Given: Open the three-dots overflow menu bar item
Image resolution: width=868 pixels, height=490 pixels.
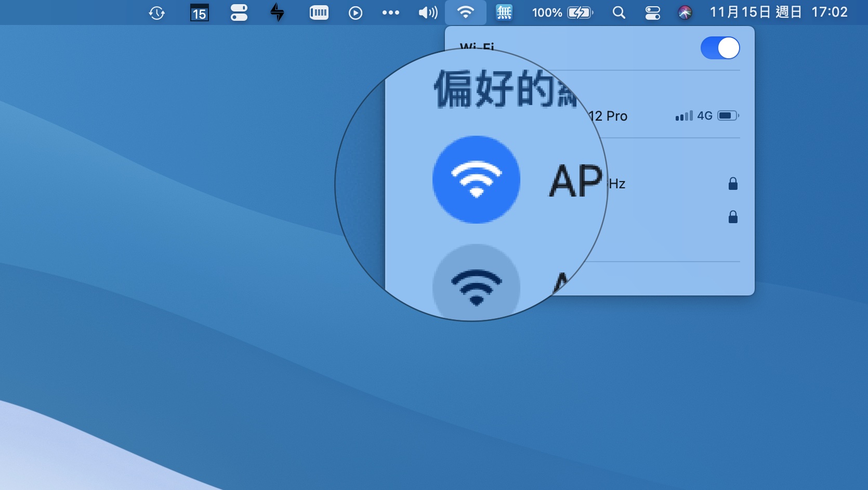Looking at the screenshot, I should click(x=391, y=12).
